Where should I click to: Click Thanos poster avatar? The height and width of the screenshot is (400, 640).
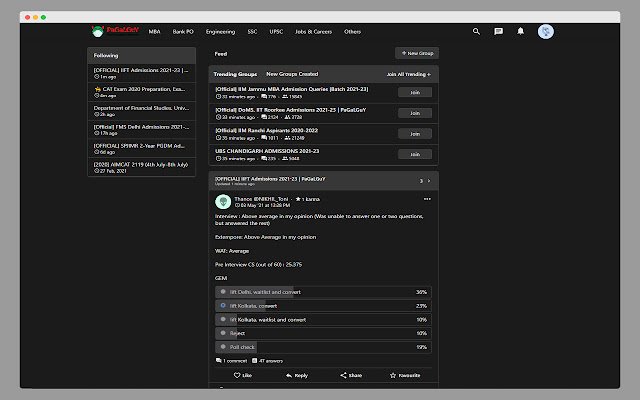[223, 202]
